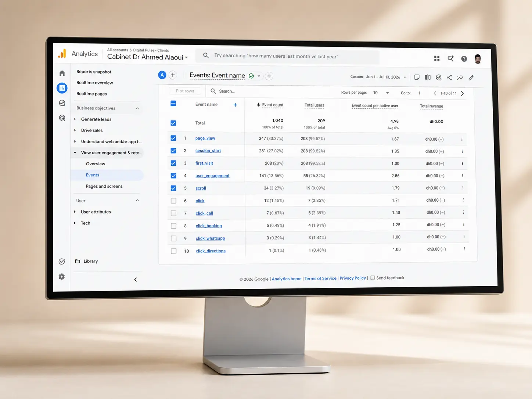Collapse the Business objectives section
The height and width of the screenshot is (399, 532).
[137, 108]
